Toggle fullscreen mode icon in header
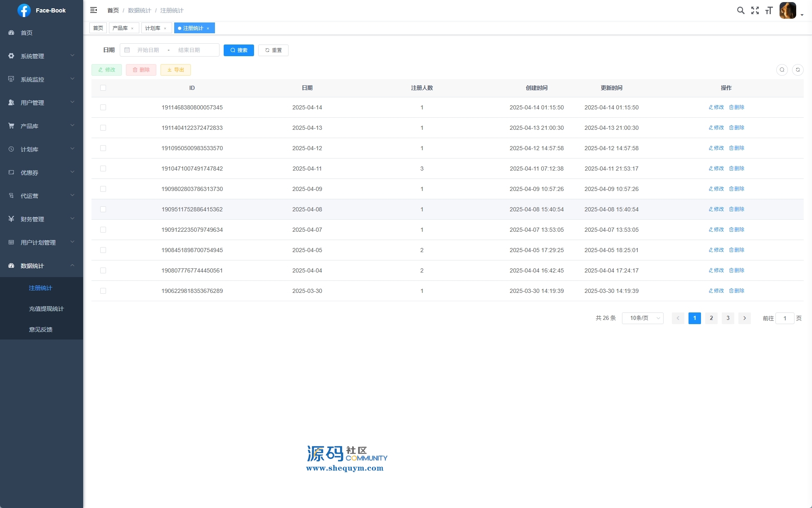Viewport: 812px width, 508px height. 755,10
